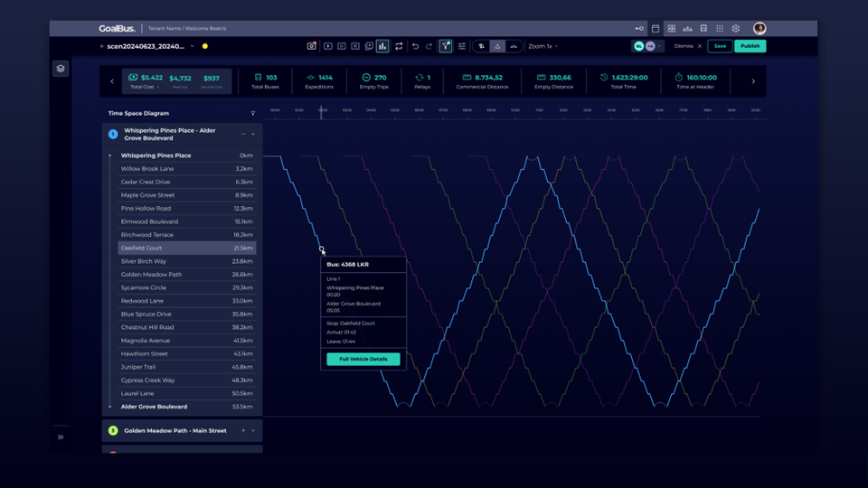
Task: Redo the last action
Action: coord(429,46)
